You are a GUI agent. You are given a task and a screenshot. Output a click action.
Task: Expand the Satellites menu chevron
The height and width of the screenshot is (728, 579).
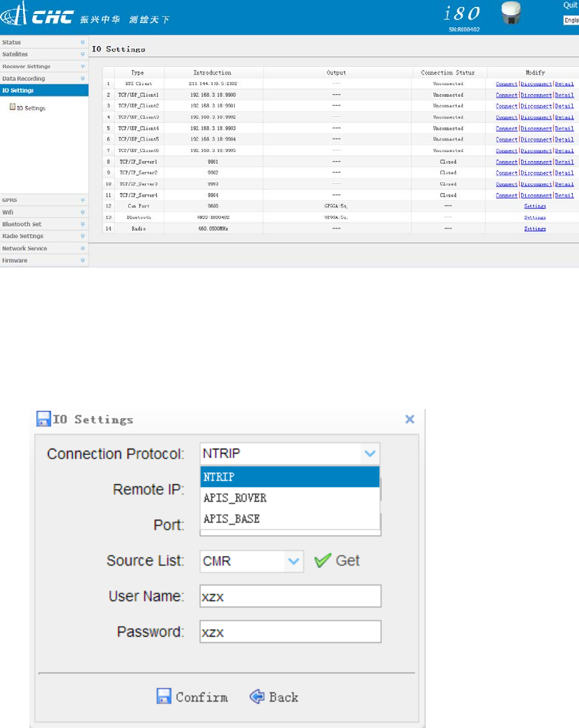point(83,54)
